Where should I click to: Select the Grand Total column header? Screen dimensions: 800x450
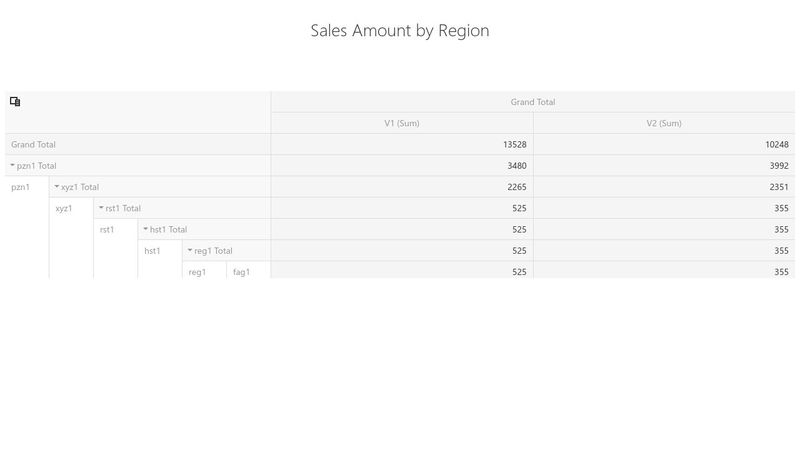pos(532,102)
